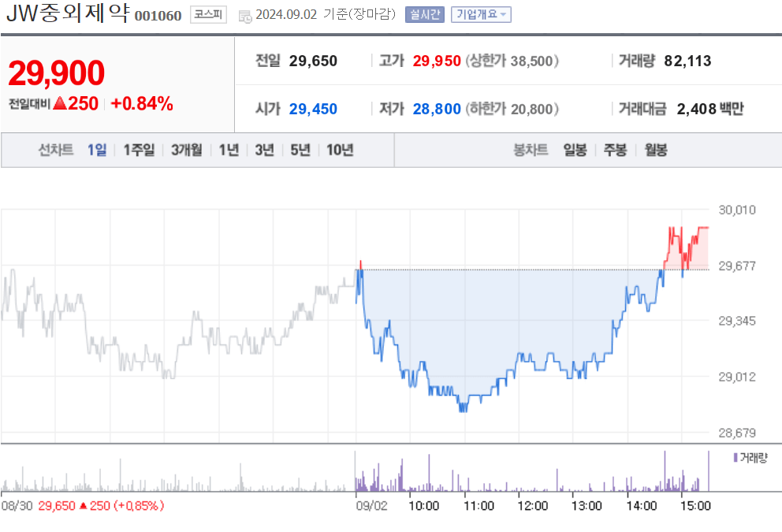This screenshot has height=532, width=782.
Task: Click the 29,012 y-axis label
Action: [x=737, y=377]
